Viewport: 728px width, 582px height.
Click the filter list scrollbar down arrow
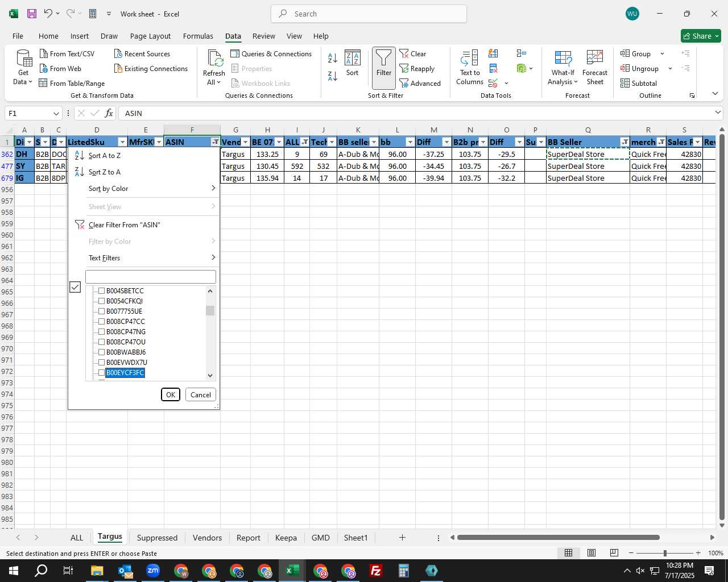210,375
